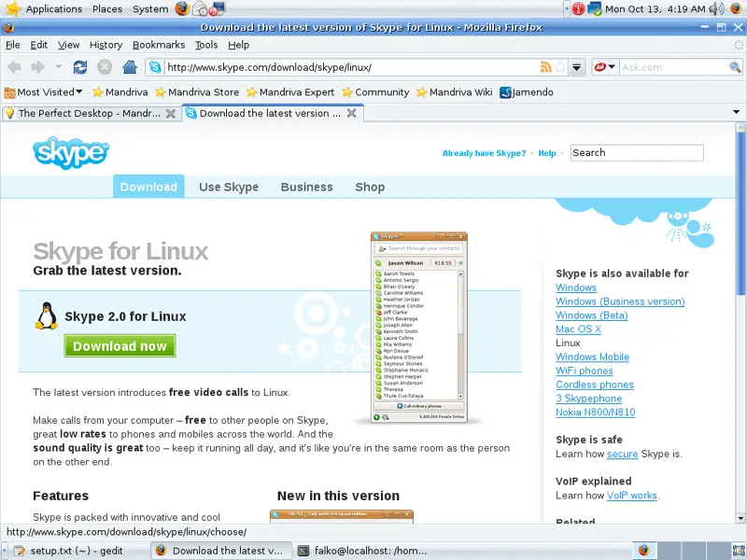This screenshot has width=747, height=560.
Task: Click the RSS feed icon in address bar
Action: (545, 67)
